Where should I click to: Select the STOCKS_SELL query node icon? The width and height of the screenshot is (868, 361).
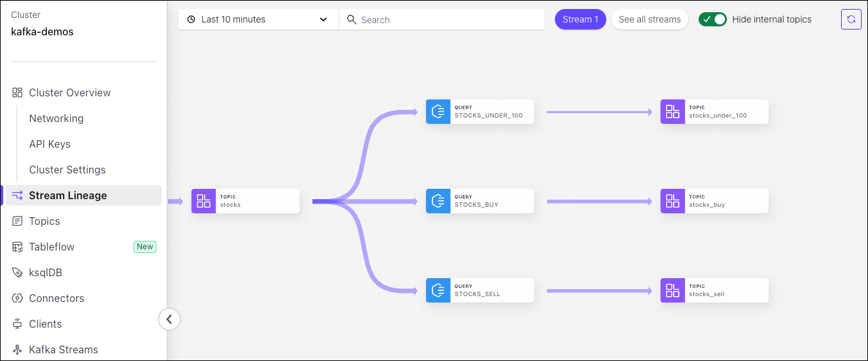click(438, 290)
